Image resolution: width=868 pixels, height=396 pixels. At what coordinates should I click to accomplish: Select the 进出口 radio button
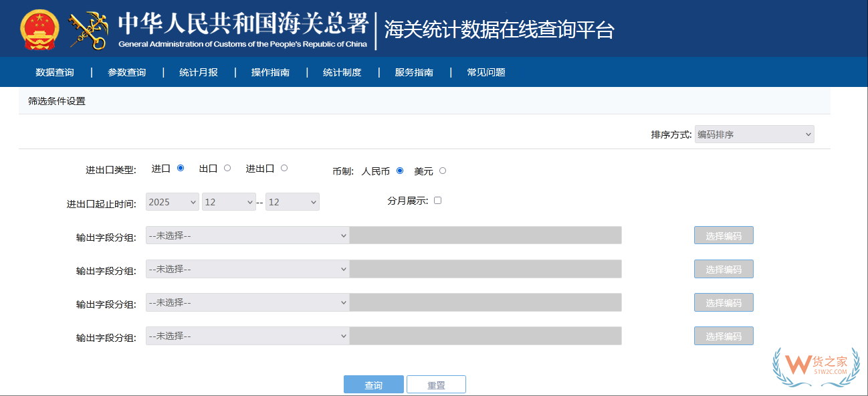[284, 168]
